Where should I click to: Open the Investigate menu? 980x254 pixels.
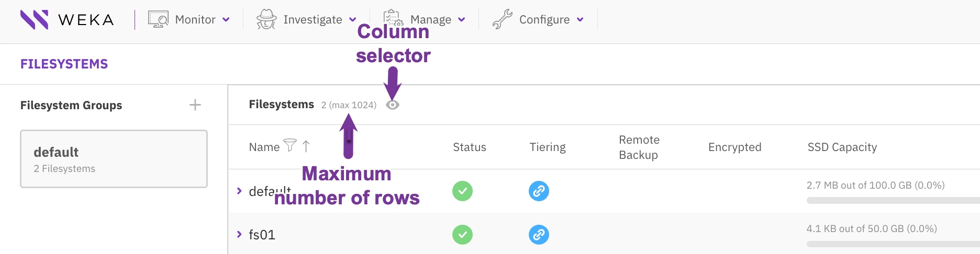coord(313,20)
